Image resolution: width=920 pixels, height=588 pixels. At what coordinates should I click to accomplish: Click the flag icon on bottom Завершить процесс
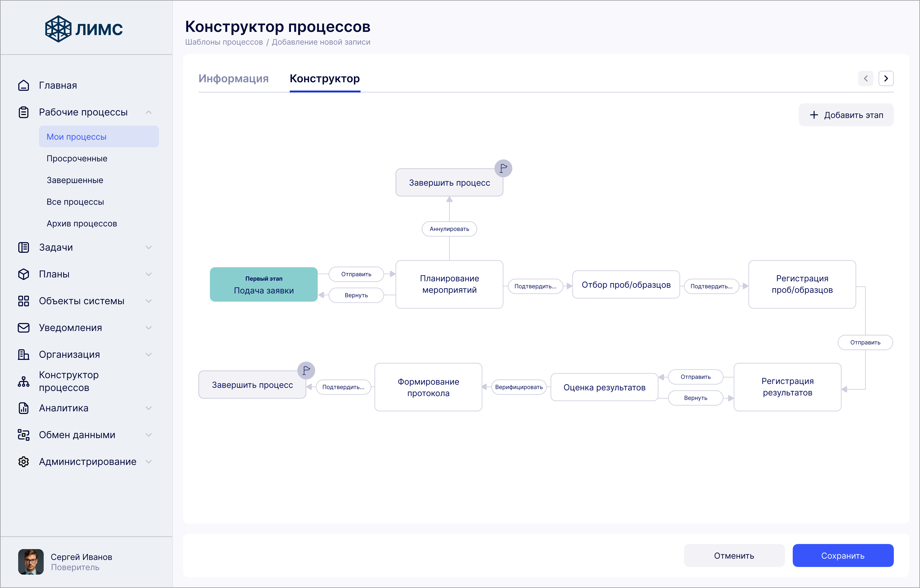[306, 370]
